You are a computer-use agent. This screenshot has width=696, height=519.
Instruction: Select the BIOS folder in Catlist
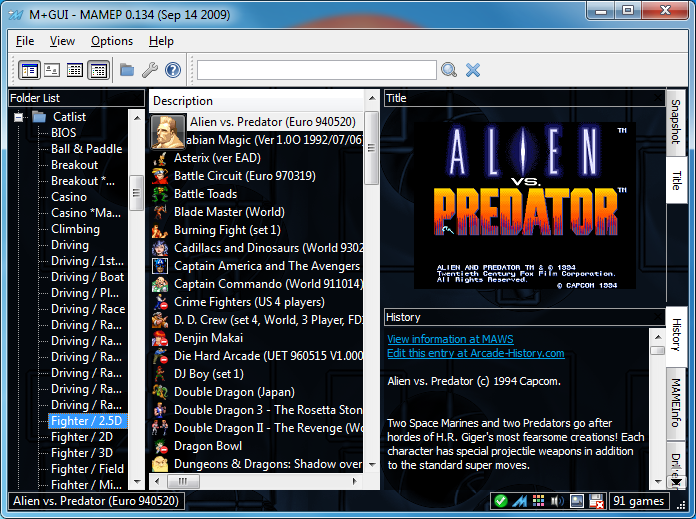click(x=63, y=133)
